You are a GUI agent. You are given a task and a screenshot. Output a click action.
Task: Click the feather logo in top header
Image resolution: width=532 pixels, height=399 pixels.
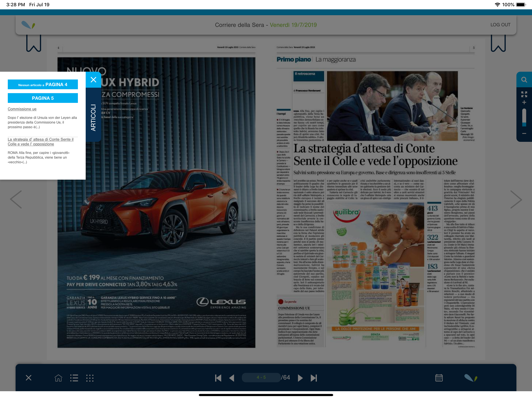point(28,25)
